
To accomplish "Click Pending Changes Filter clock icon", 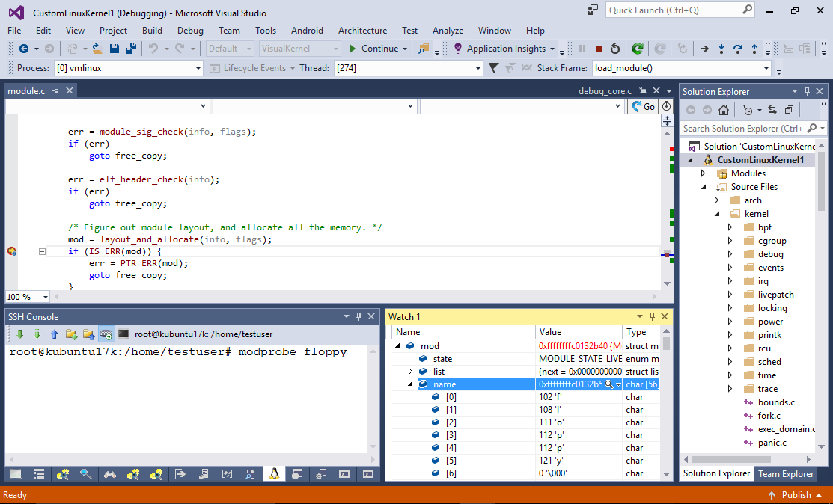I will [748, 110].
